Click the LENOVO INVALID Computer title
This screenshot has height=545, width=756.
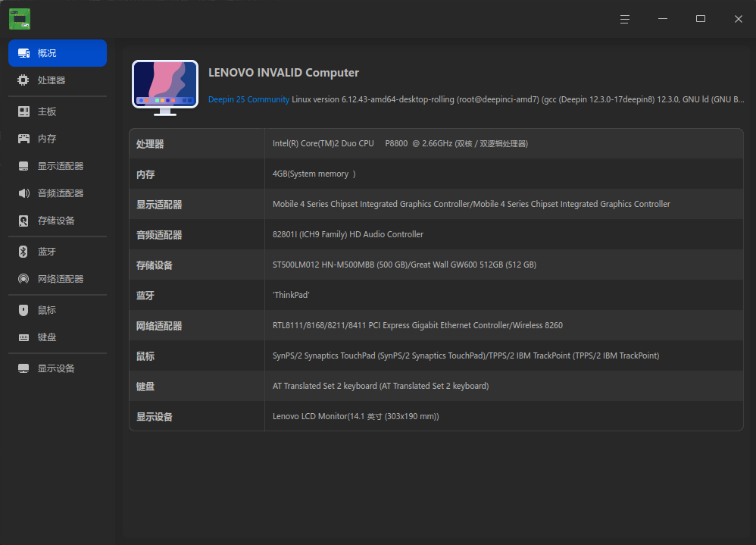pos(283,72)
